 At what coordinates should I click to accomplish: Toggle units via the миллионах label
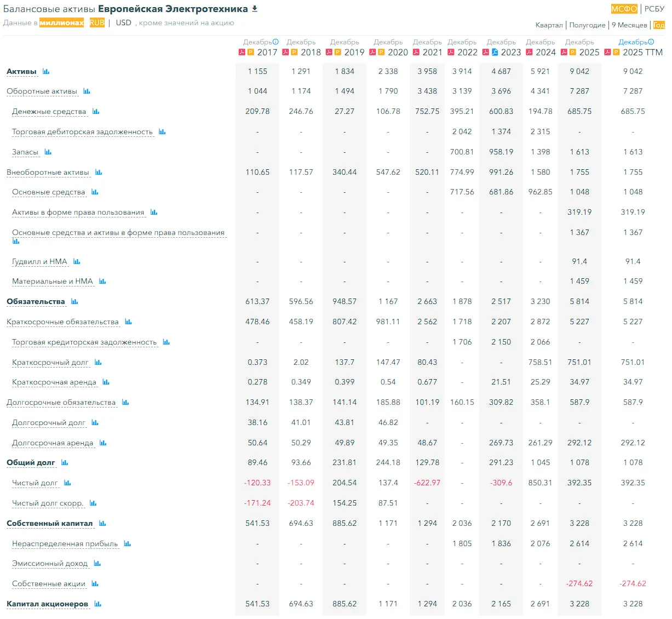(61, 22)
